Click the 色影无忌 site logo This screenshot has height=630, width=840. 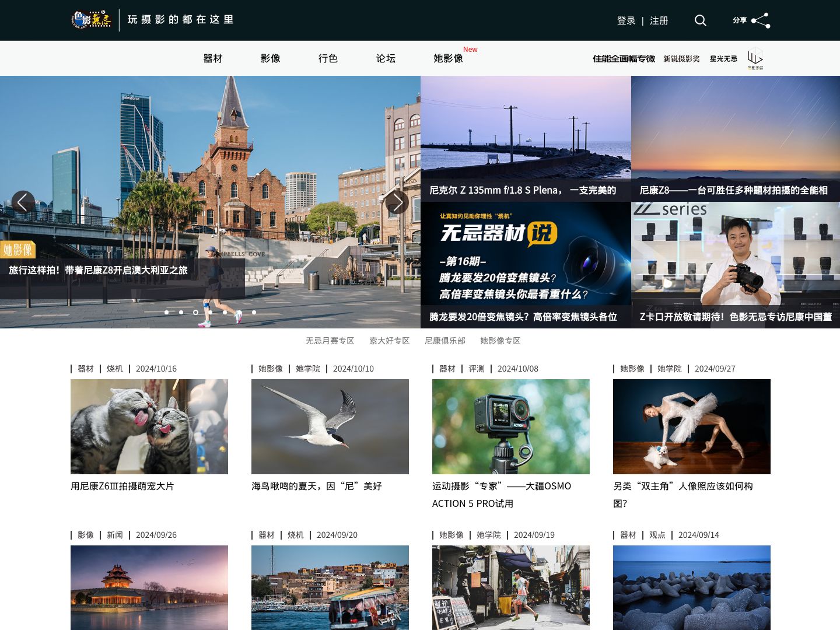click(x=92, y=20)
